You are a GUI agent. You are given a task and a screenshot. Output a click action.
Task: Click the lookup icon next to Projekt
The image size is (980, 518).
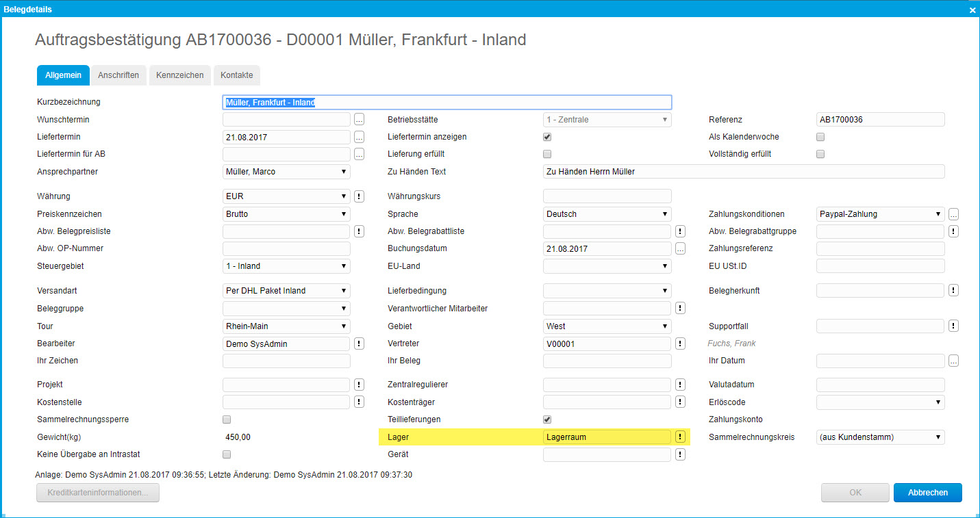tap(360, 385)
